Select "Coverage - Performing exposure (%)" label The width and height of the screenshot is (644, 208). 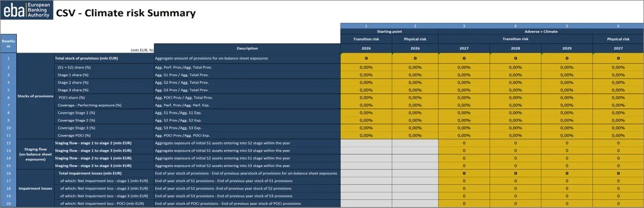pyautogui.click(x=89, y=105)
